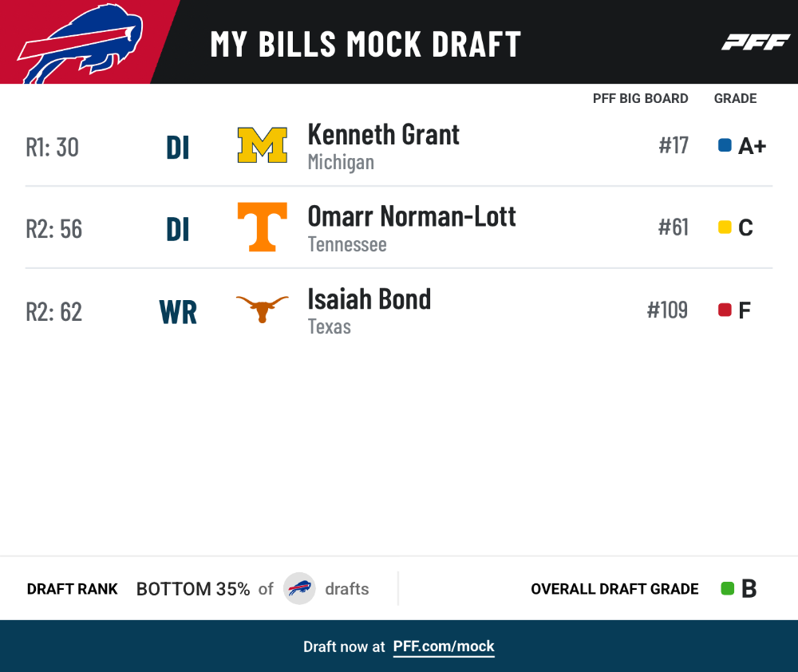Click the PFF BIG BOARD column header
The height and width of the screenshot is (672, 798).
(640, 98)
